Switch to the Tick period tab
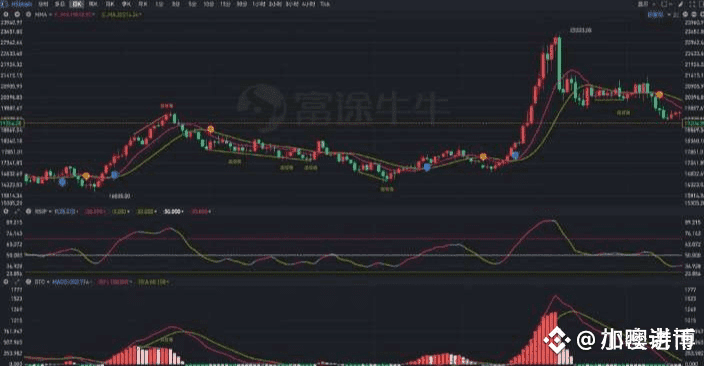Screen dimensions: 704x366 325,4
